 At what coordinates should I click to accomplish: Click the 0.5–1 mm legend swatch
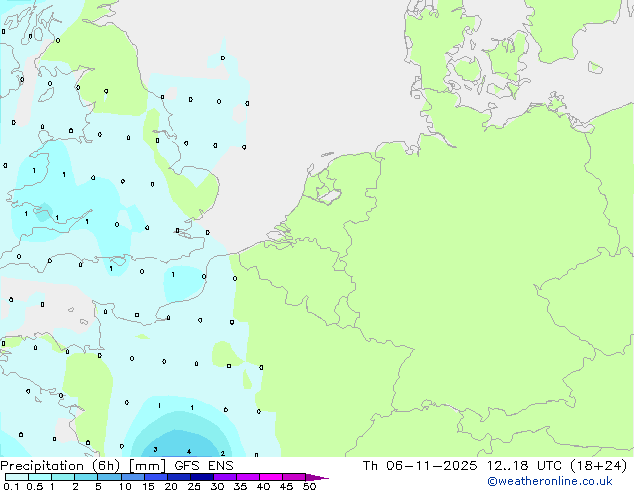pyautogui.click(x=40, y=477)
